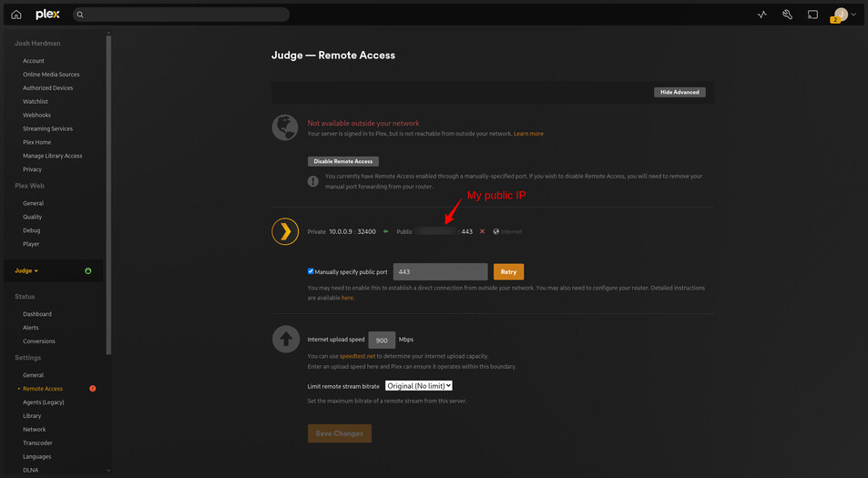The width and height of the screenshot is (868, 478).
Task: Open Player settings
Action: 31,244
